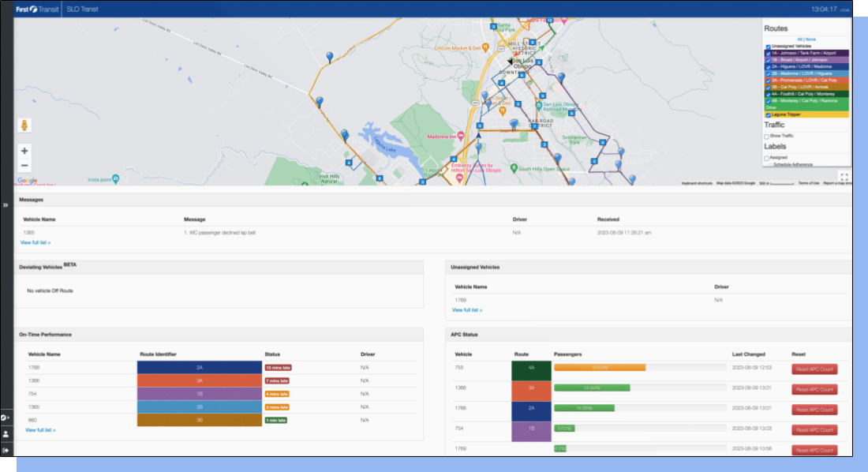Screen dimensions: 868x472
Task: Zoom in the map with plus button
Action: point(24,151)
